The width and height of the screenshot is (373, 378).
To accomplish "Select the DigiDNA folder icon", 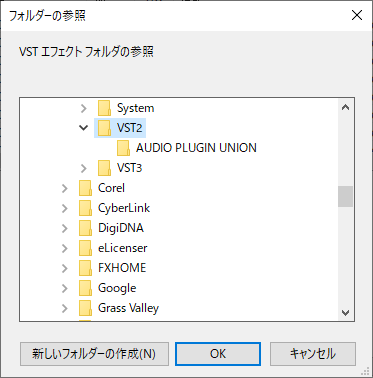I will click(x=85, y=228).
